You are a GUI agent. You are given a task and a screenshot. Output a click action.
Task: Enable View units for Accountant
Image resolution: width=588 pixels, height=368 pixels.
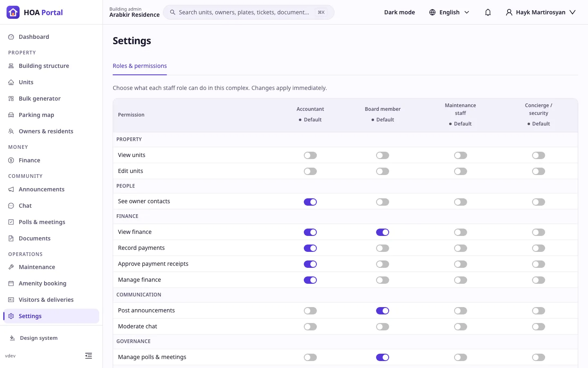tap(310, 155)
